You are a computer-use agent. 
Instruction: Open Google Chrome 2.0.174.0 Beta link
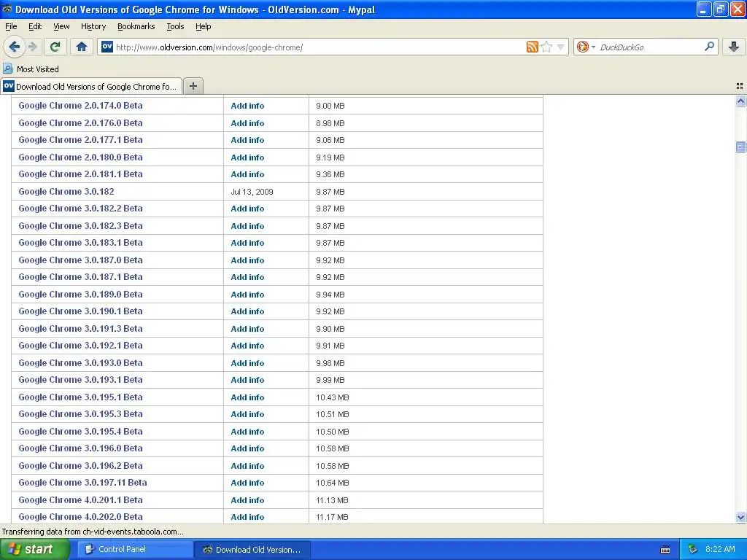[80, 106]
